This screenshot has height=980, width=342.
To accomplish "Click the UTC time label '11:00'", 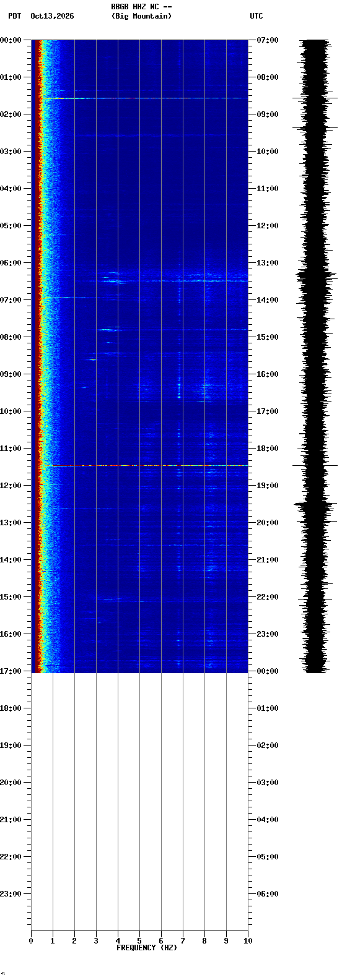I will coord(268,189).
